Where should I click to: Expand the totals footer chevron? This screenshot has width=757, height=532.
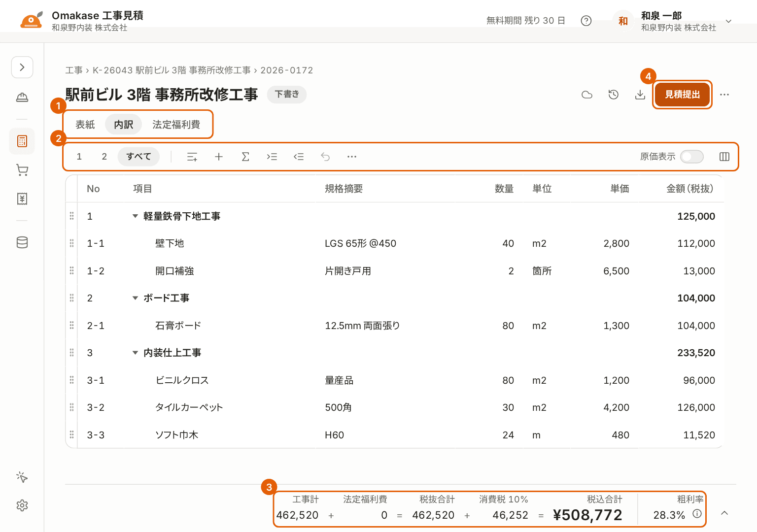click(x=724, y=513)
